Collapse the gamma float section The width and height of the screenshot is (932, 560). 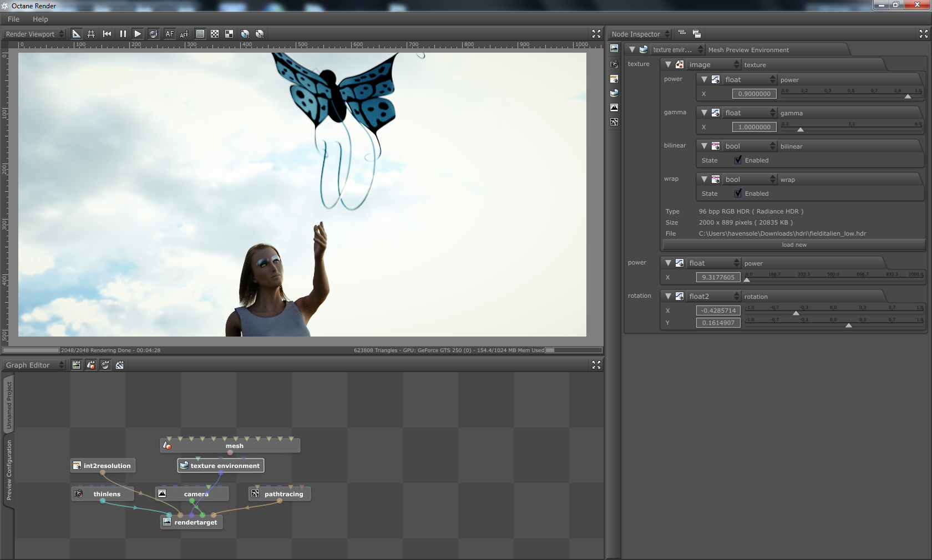coord(704,113)
